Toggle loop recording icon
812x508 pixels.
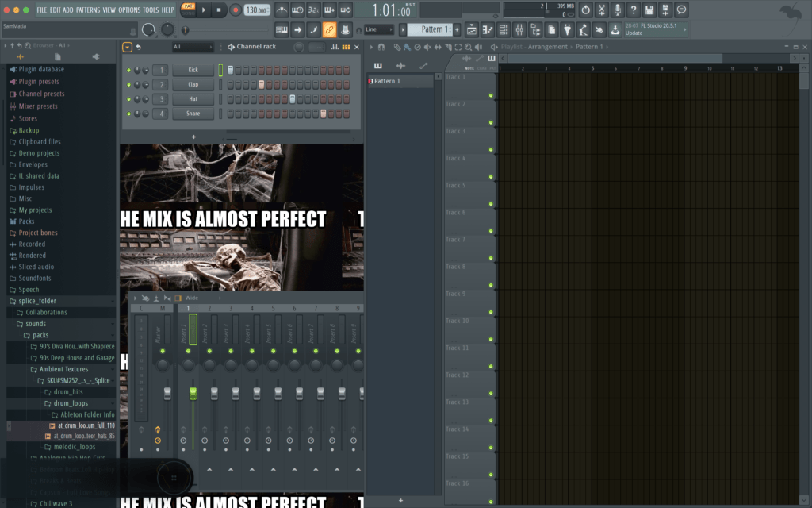pos(346,10)
